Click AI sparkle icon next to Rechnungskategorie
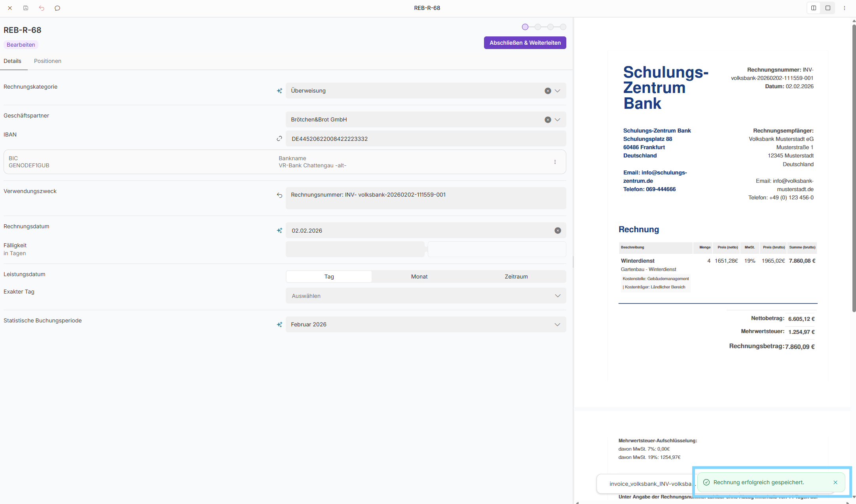The height and width of the screenshot is (504, 856). tap(279, 91)
